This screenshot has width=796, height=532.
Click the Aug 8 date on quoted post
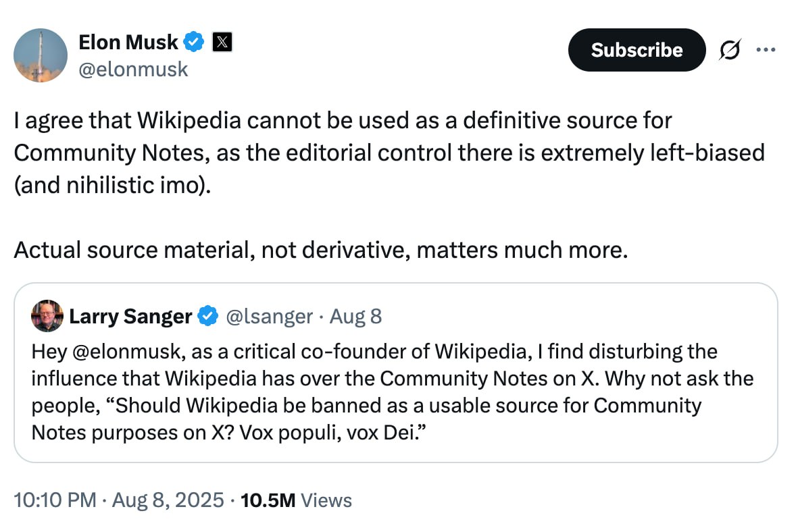click(356, 317)
